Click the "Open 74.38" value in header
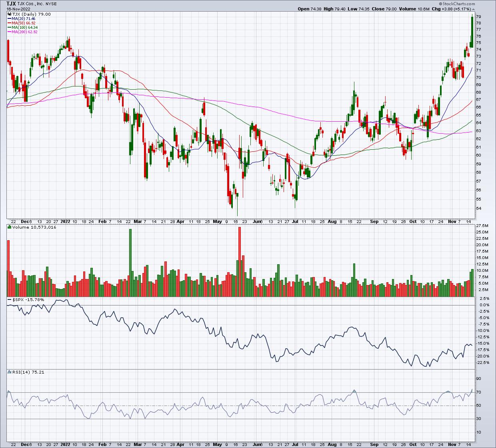 (310, 9)
